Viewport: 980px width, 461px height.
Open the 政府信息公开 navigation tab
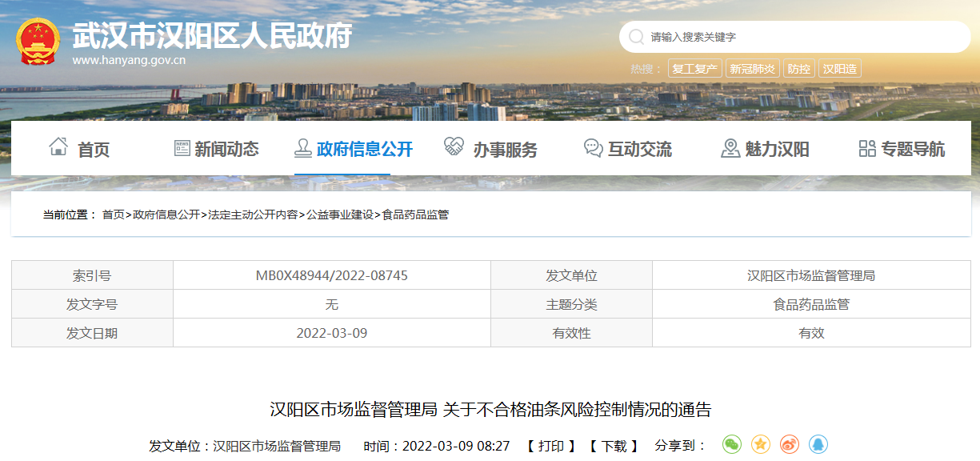pos(365,149)
